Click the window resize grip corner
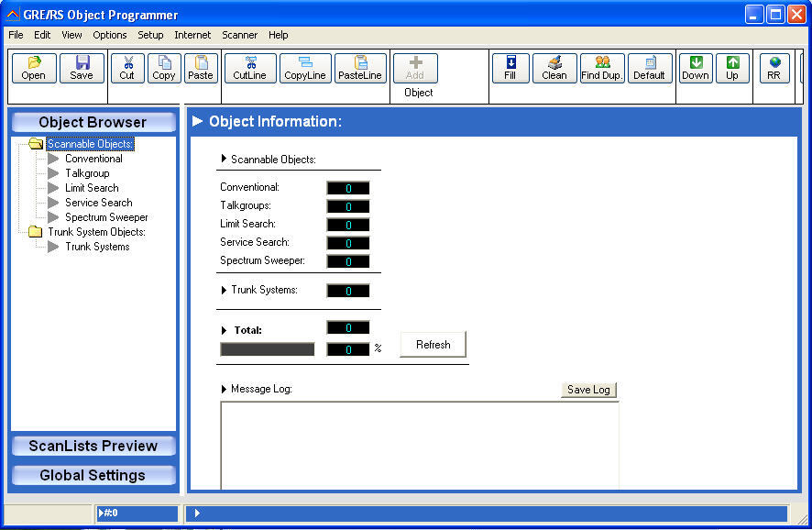812x530 pixels. [x=803, y=519]
